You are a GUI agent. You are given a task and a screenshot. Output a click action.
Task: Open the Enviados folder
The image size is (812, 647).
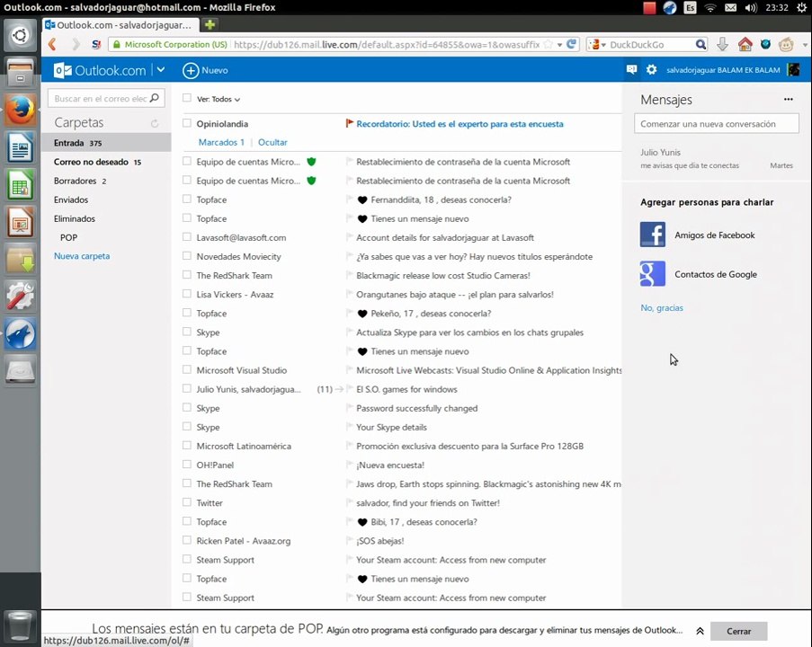click(x=106, y=199)
